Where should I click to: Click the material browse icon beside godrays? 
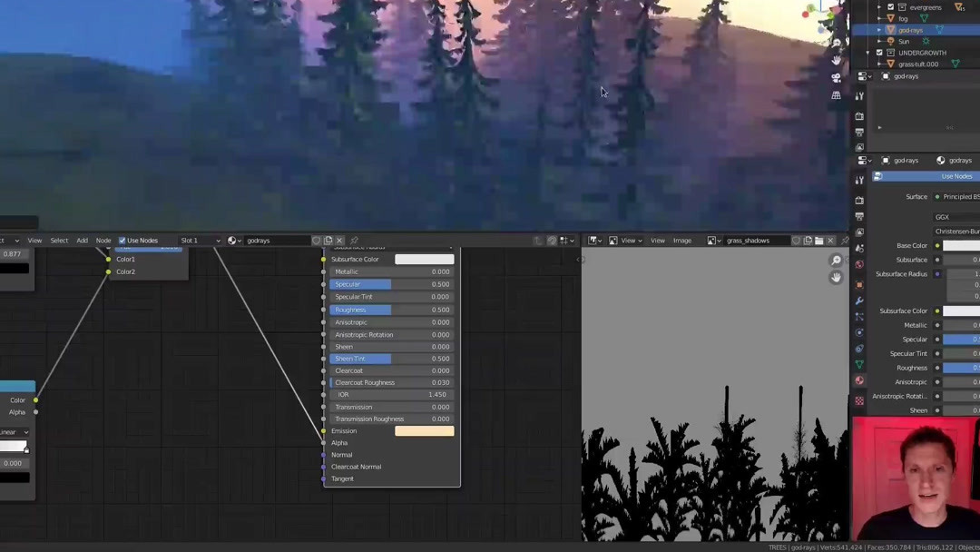click(x=231, y=241)
